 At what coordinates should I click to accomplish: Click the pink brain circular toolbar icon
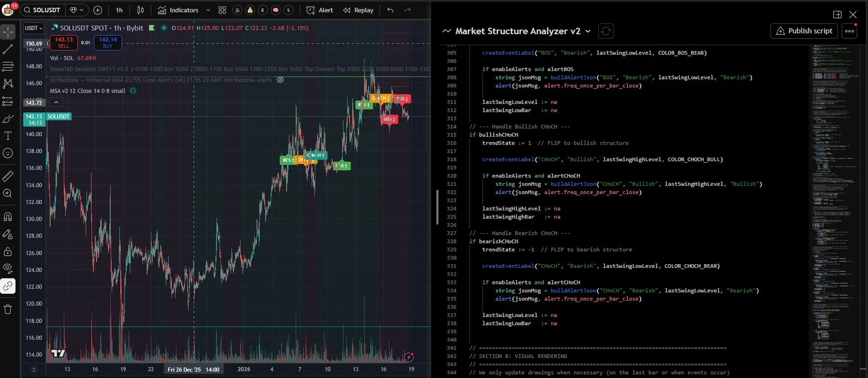click(x=276, y=10)
